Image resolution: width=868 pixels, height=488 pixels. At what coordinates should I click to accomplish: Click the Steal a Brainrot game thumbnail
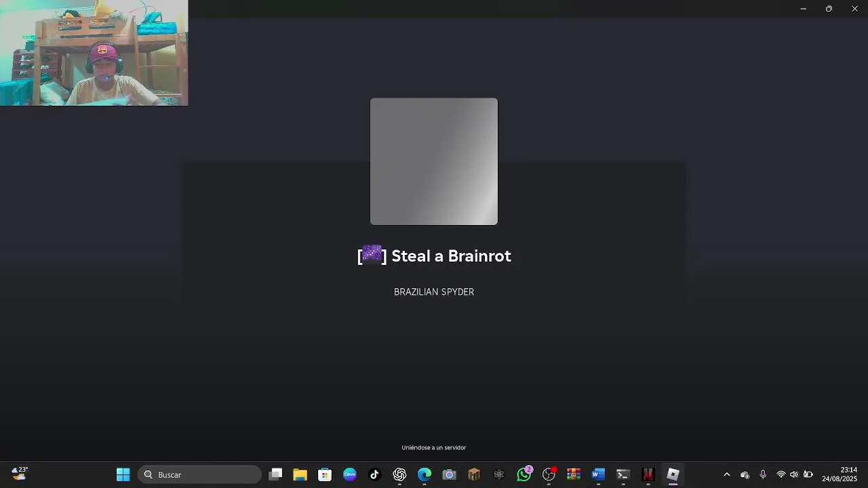[434, 161]
